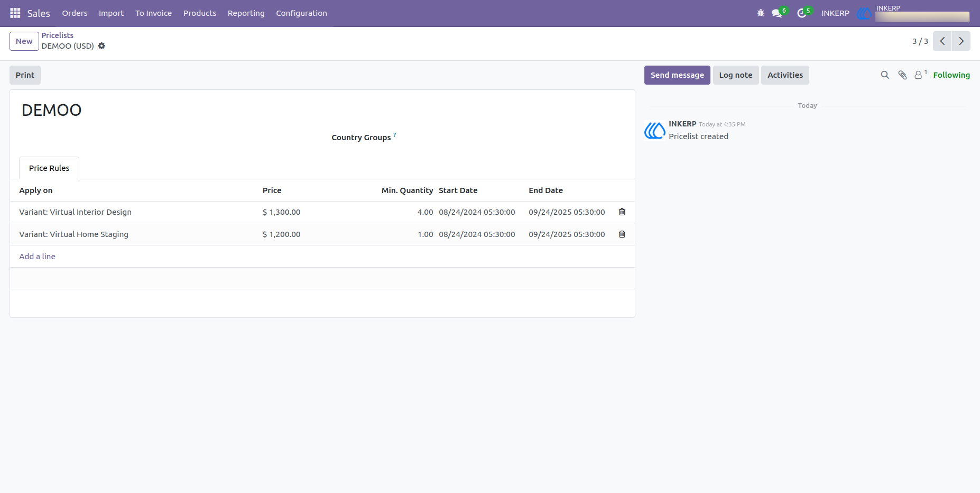Sort by Price column header
The width and height of the screenshot is (980, 493).
[272, 190]
